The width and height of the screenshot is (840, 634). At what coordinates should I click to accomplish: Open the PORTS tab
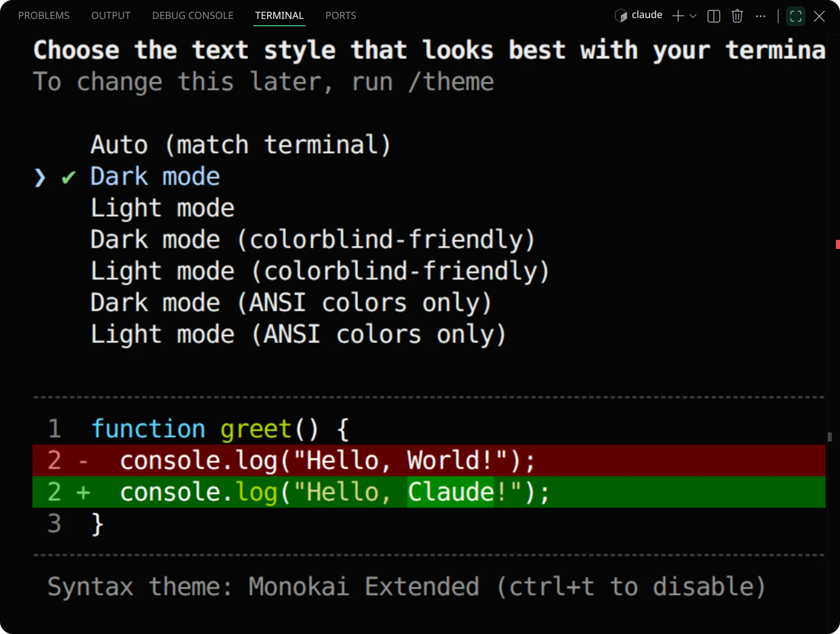341,15
